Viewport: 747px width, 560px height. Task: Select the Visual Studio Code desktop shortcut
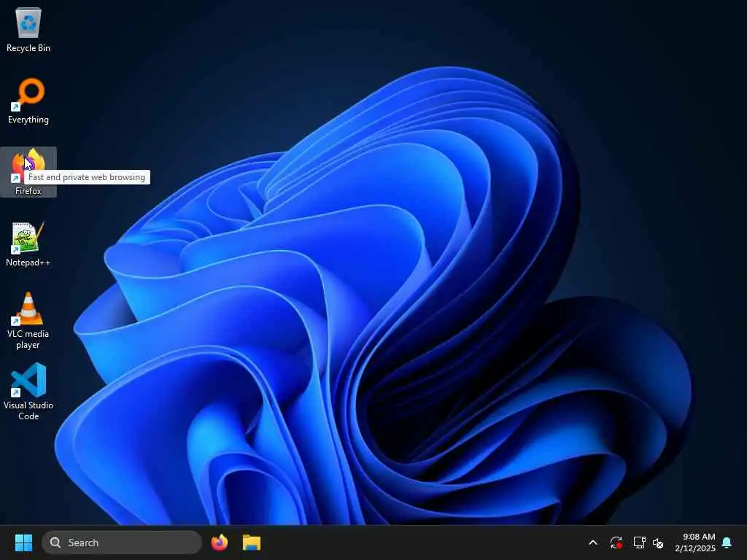(28, 392)
